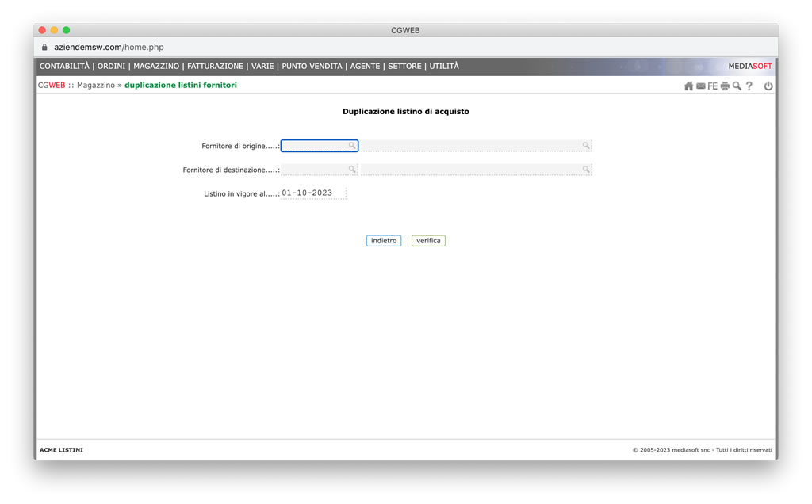Focus the Fornitore di origine code field
The image size is (812, 504).
tap(320, 146)
